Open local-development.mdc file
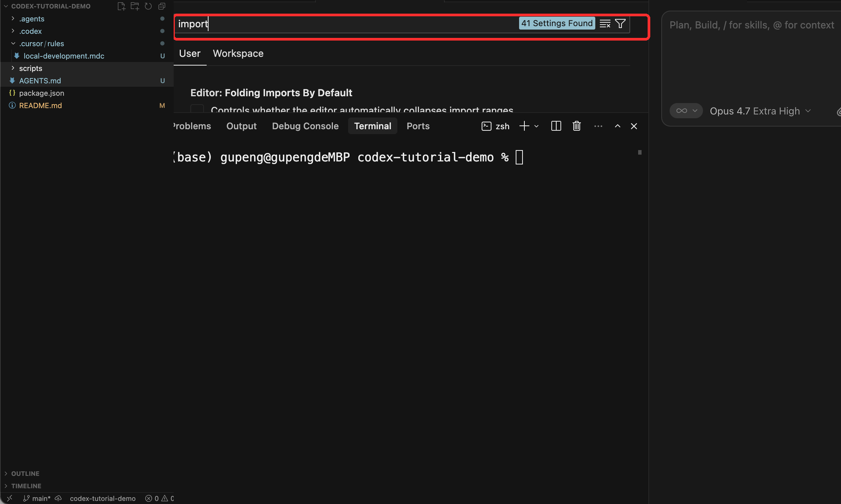Image resolution: width=841 pixels, height=504 pixels. click(87, 56)
